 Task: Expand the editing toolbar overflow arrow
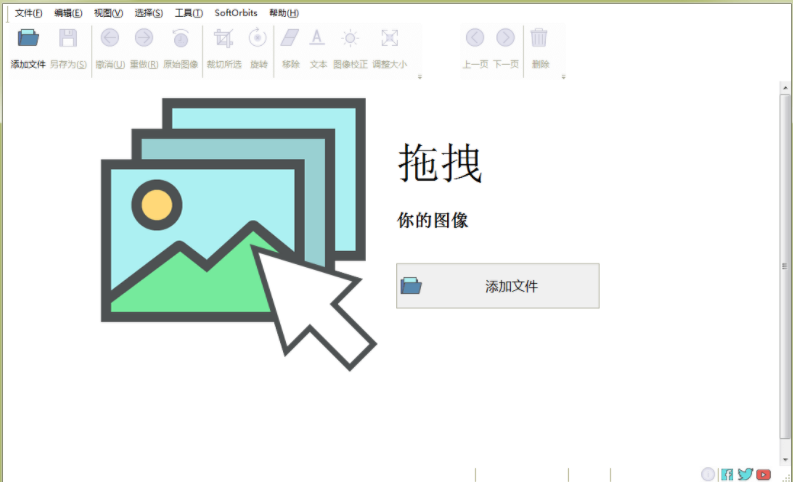(420, 77)
